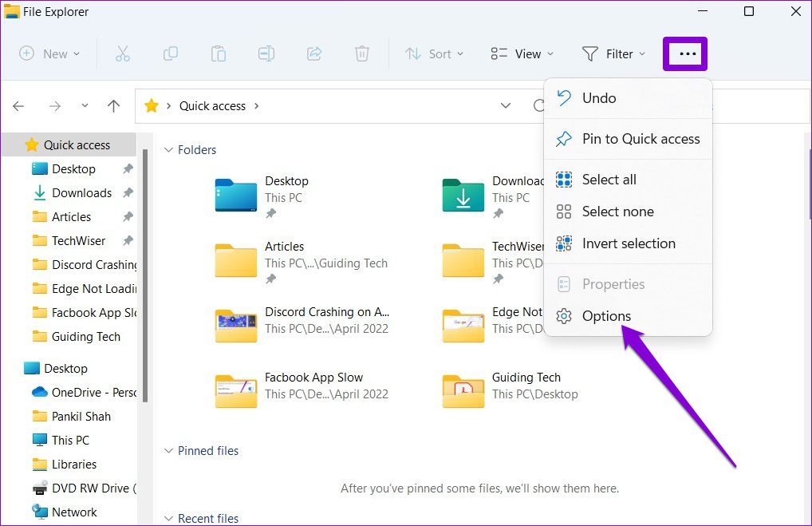Open the Filter dropdown

tap(613, 54)
